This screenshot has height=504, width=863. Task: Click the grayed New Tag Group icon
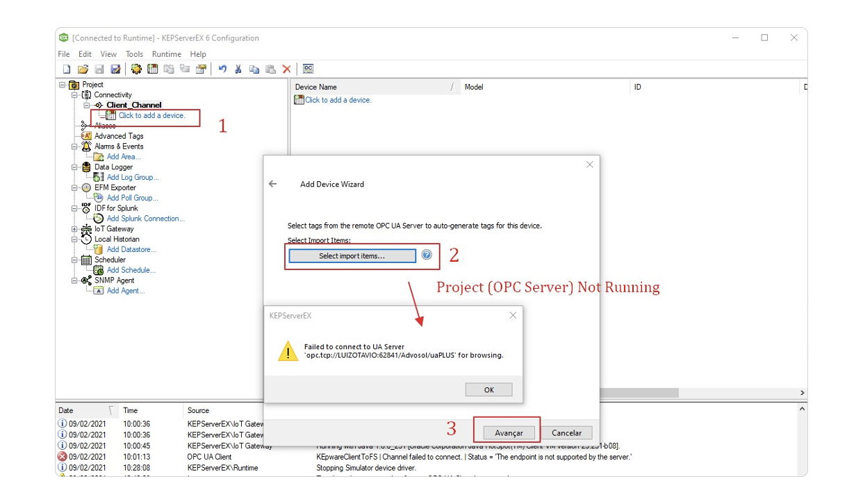coord(169,69)
